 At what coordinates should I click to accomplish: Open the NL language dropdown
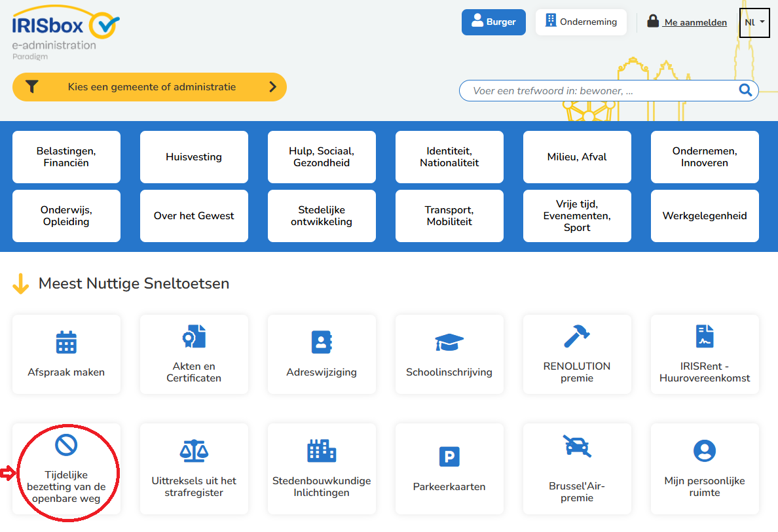tap(754, 22)
